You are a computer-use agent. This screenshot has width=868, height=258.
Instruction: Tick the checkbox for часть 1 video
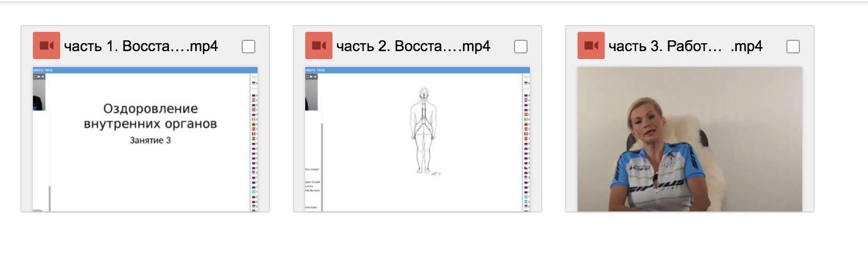pyautogui.click(x=248, y=47)
